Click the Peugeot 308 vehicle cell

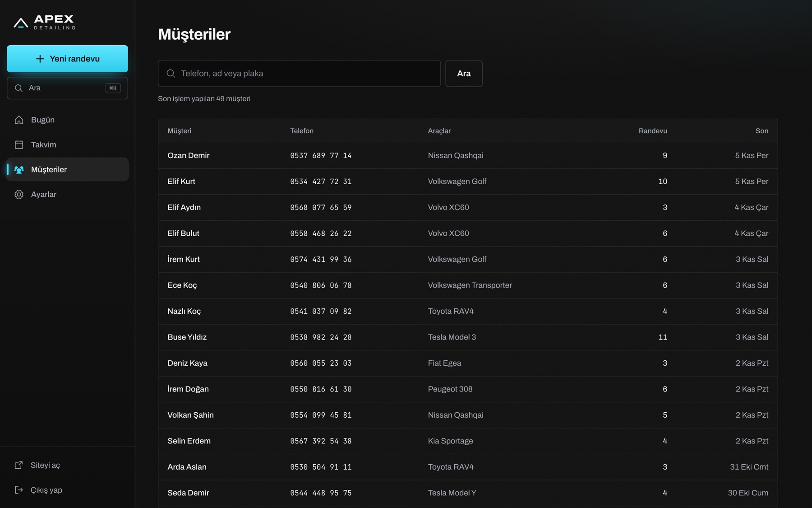[x=450, y=389]
